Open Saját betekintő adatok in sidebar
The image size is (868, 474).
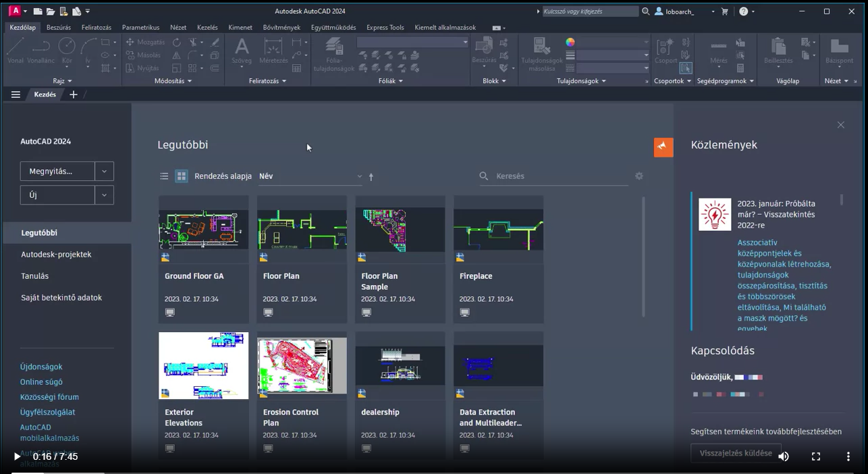pyautogui.click(x=61, y=298)
